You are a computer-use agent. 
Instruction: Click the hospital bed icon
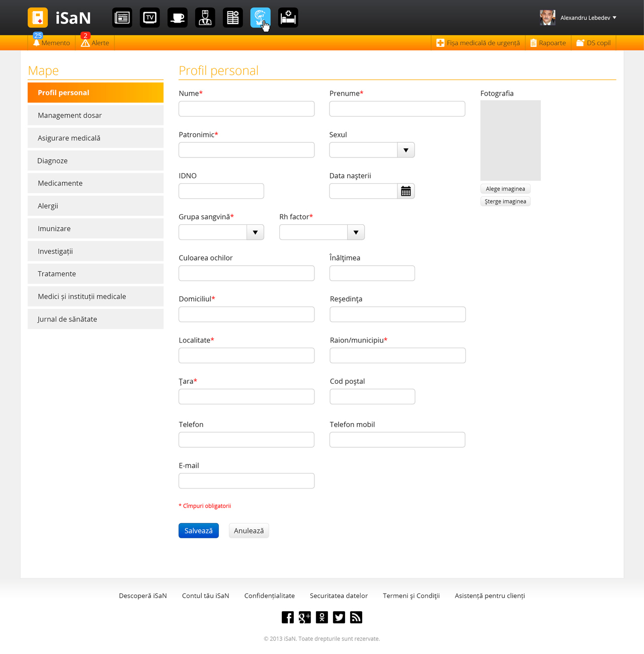288,18
